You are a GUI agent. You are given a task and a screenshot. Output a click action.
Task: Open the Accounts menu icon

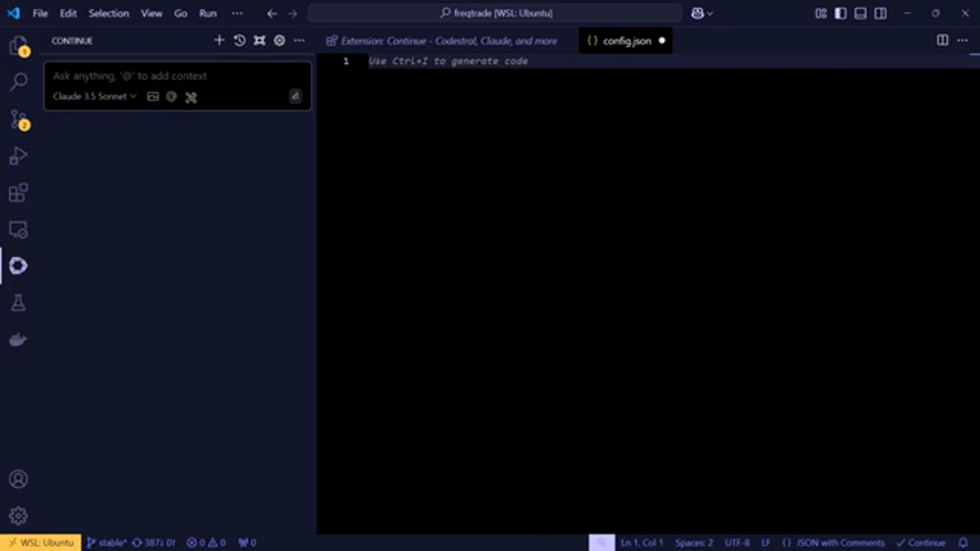18,480
